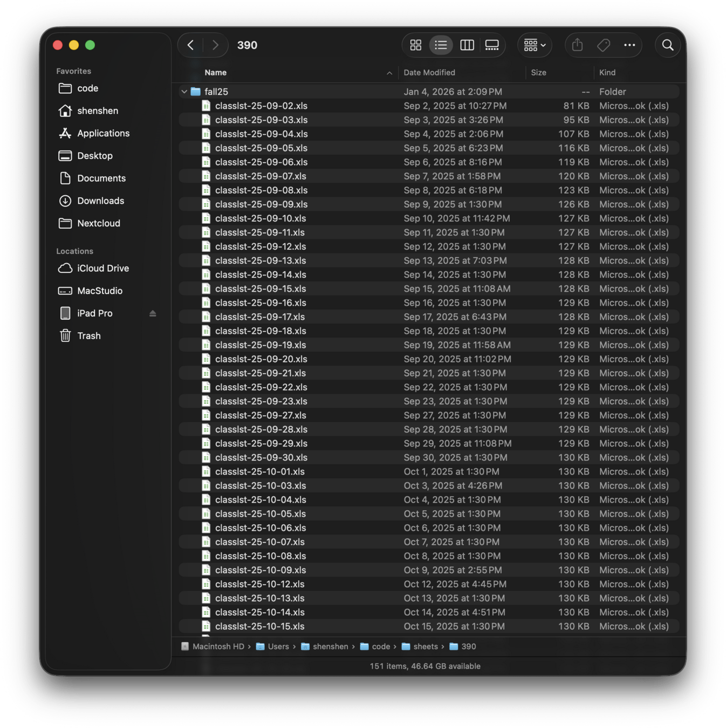Click the 107 KB size cell
726x728 pixels.
point(573,134)
